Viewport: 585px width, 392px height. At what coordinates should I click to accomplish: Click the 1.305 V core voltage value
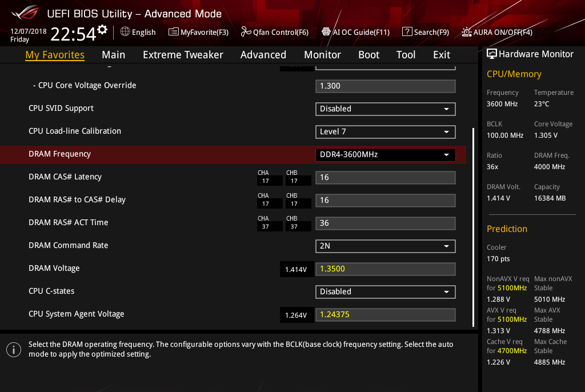pos(546,135)
